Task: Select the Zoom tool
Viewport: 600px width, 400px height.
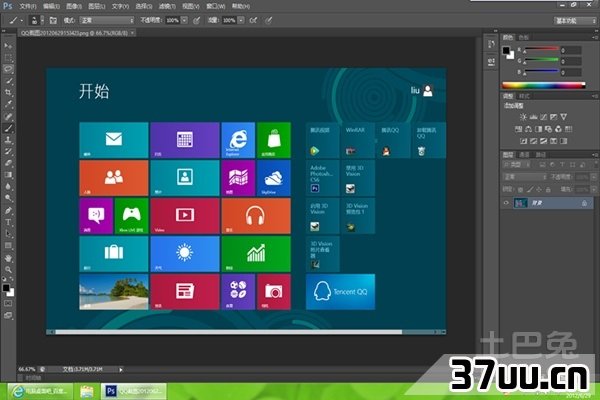Action: coord(8,269)
